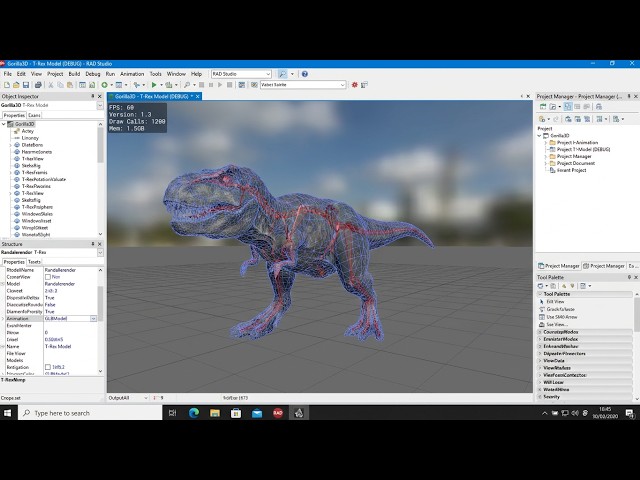
Task: Open the File menu
Action: pos(7,74)
